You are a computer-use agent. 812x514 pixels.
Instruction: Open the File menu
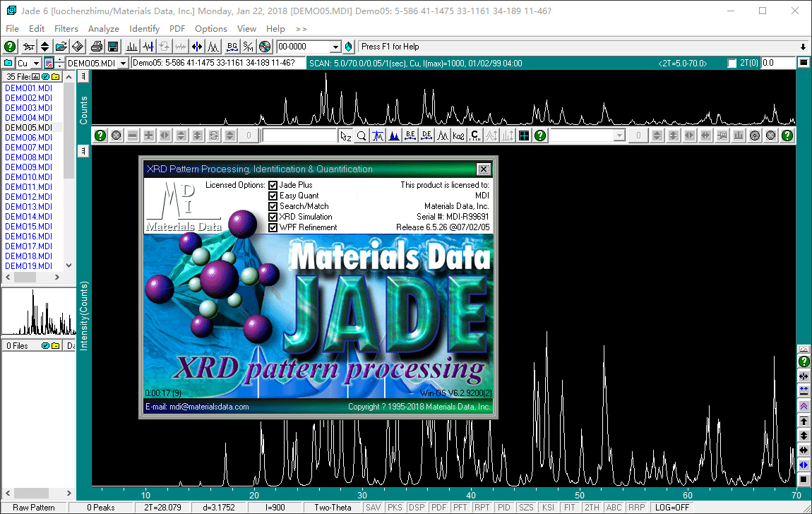[x=13, y=29]
